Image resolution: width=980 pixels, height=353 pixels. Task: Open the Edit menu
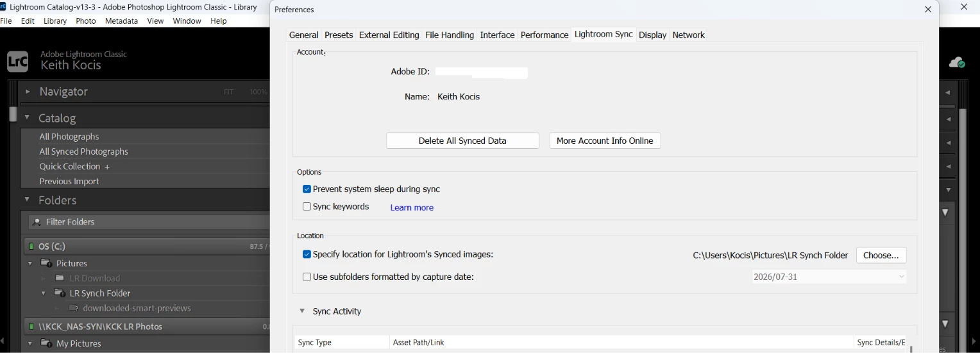(28, 21)
